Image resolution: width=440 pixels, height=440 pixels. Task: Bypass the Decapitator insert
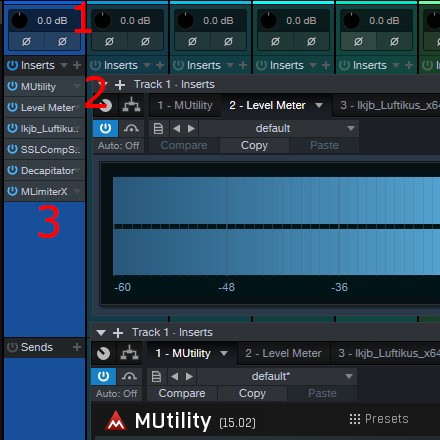coord(12,170)
